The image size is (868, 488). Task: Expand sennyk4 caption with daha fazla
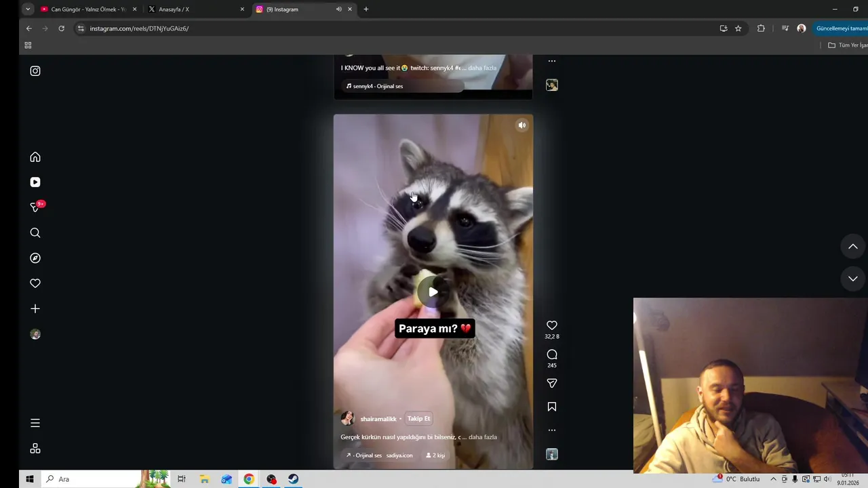coord(482,68)
